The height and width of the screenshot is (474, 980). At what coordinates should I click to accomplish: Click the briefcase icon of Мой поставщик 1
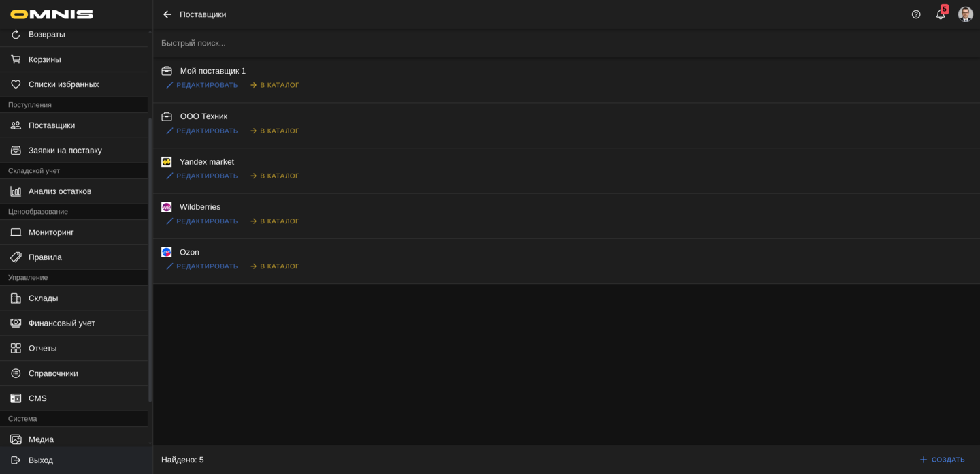[x=167, y=71]
